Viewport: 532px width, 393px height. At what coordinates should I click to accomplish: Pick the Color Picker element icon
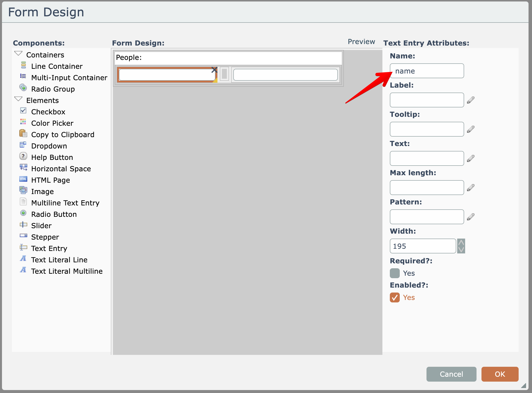(23, 122)
